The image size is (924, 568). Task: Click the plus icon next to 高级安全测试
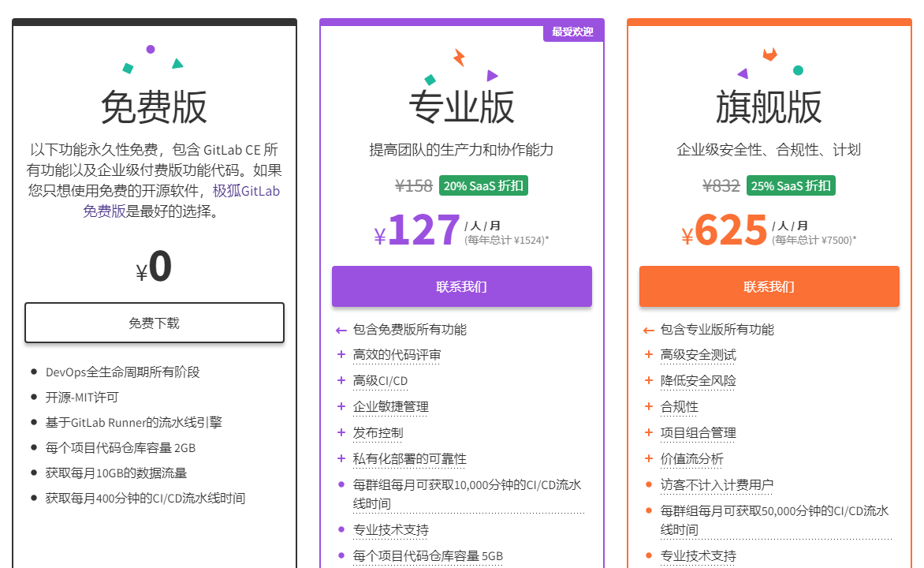(649, 355)
